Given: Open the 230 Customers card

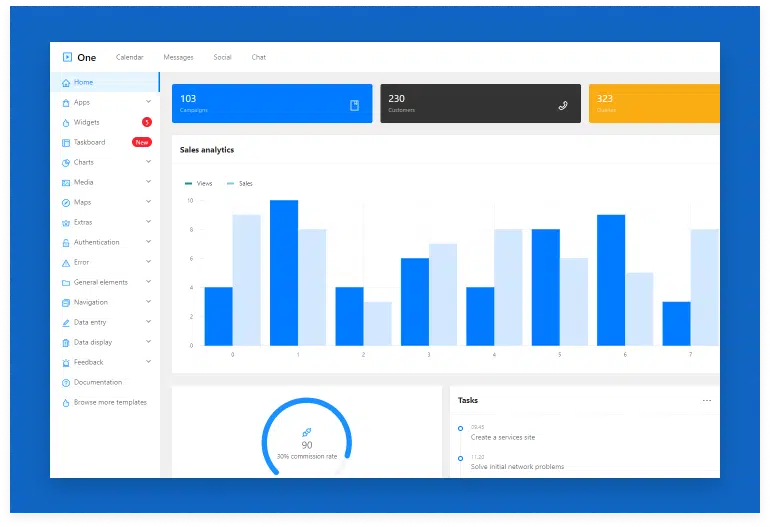Looking at the screenshot, I should pos(480,104).
